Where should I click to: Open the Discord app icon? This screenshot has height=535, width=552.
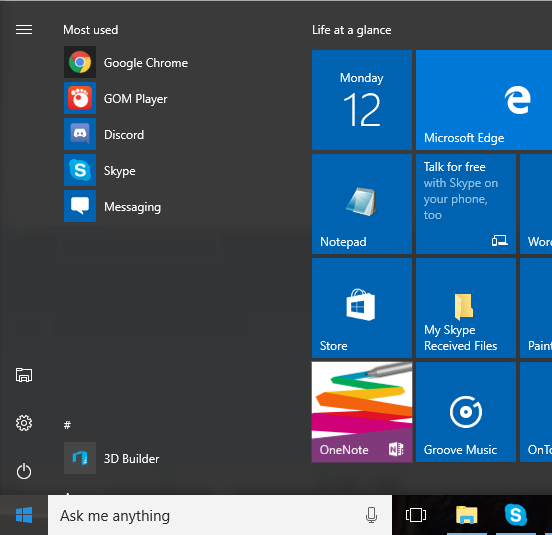80,134
